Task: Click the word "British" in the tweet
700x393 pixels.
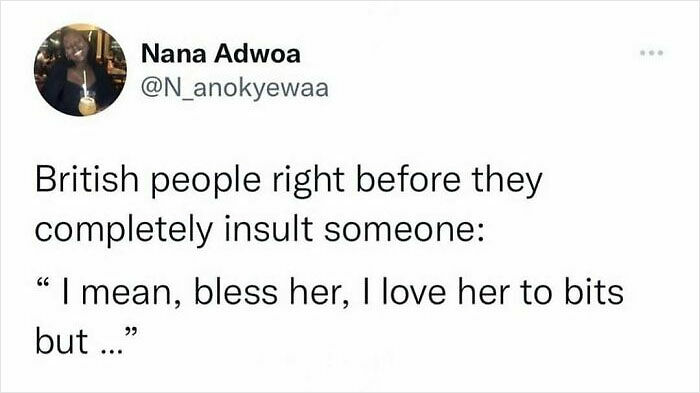Action: point(87,180)
